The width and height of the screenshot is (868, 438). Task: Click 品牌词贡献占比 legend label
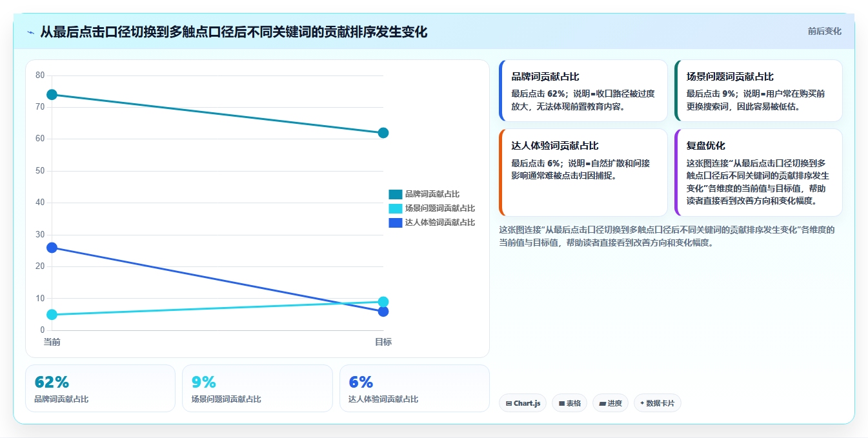(432, 194)
